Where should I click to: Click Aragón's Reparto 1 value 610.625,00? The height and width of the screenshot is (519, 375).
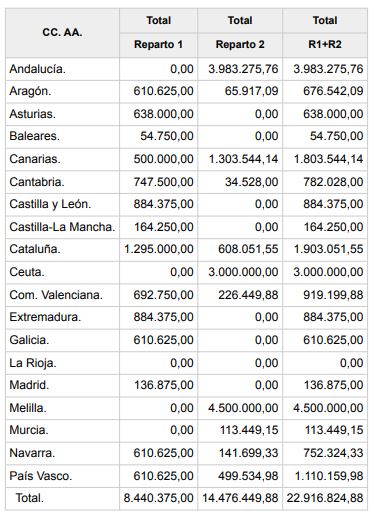(x=163, y=91)
